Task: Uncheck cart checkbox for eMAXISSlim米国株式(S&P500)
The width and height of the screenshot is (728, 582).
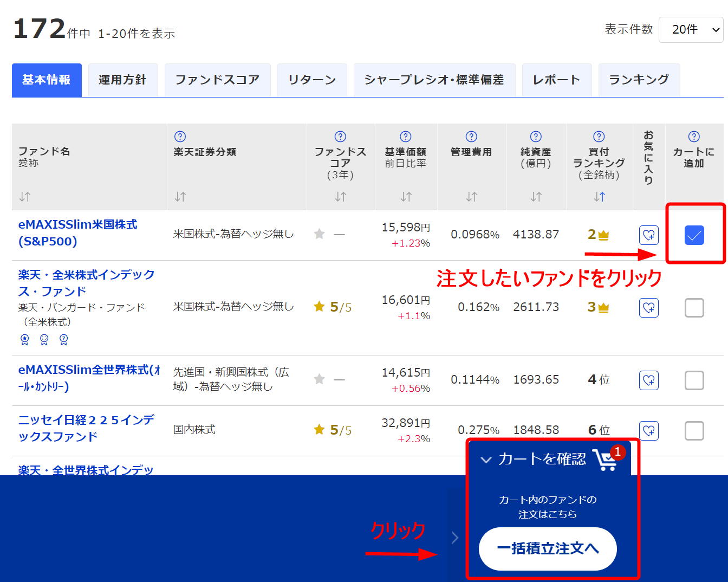Action: click(x=694, y=235)
